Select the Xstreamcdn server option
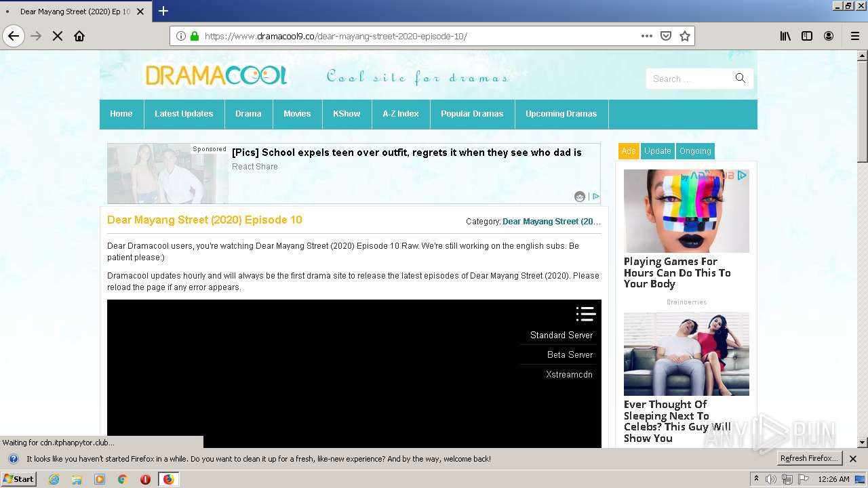Image resolution: width=868 pixels, height=488 pixels. 569,375
